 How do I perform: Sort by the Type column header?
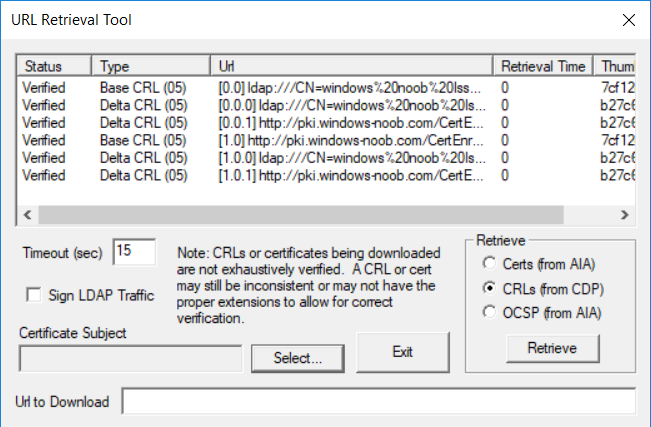click(x=151, y=66)
